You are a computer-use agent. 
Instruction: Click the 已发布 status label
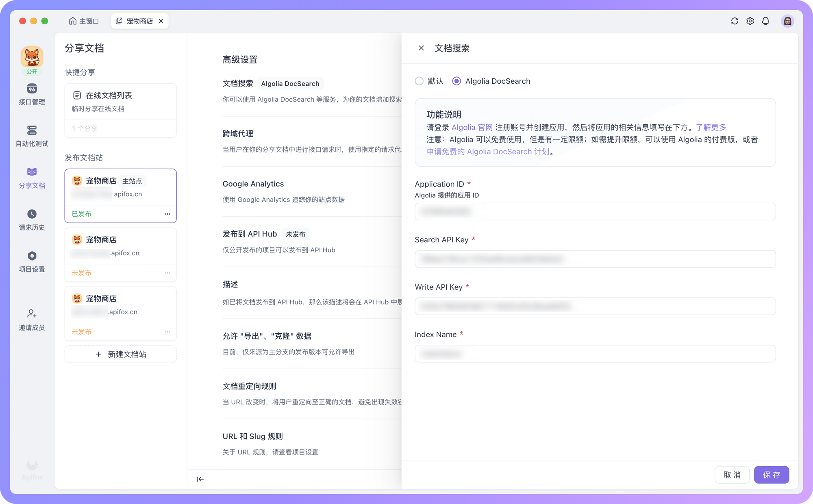coord(81,214)
